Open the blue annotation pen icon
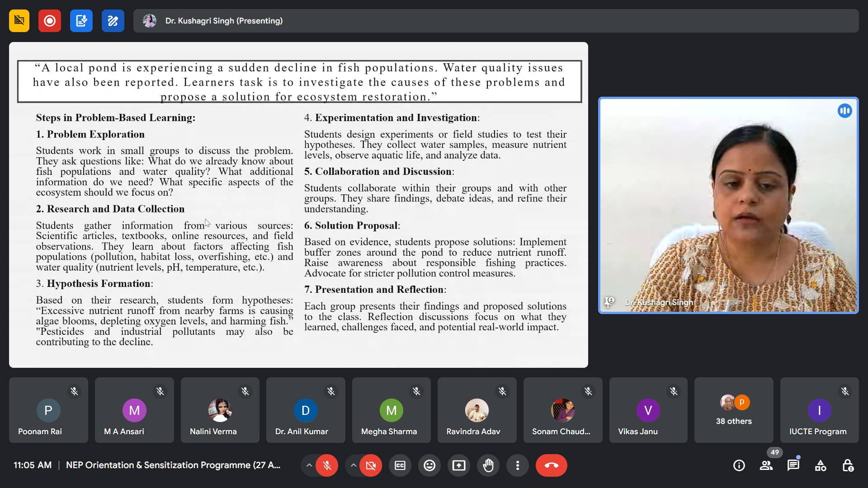The height and width of the screenshot is (488, 868). coord(113,21)
